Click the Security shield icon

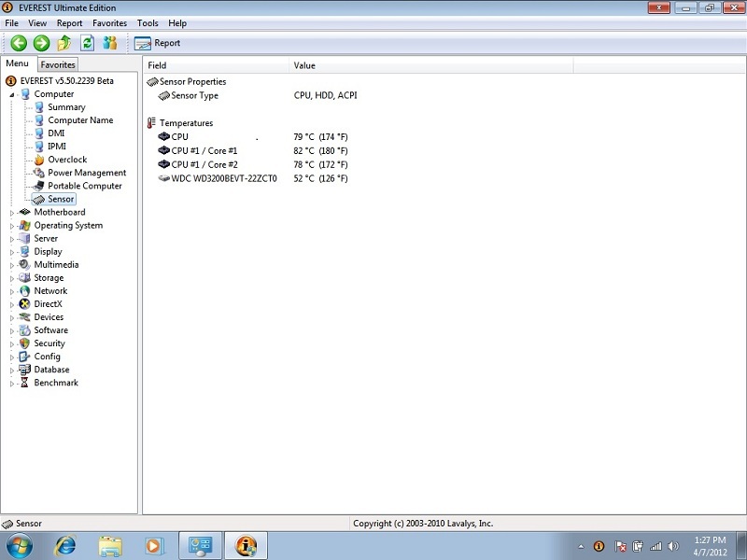click(x=25, y=343)
